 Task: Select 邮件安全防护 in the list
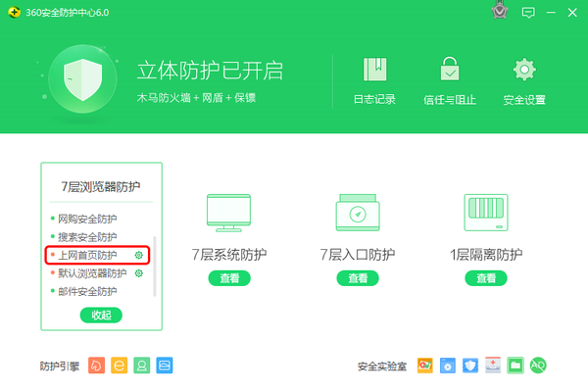coord(87,291)
